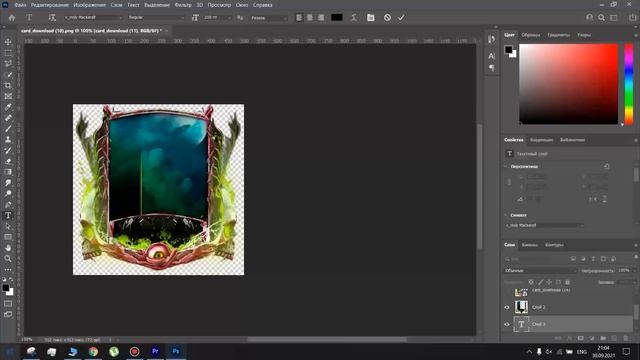This screenshot has width=640, height=360.
Task: Hide the Слой 2 layer
Action: click(507, 307)
